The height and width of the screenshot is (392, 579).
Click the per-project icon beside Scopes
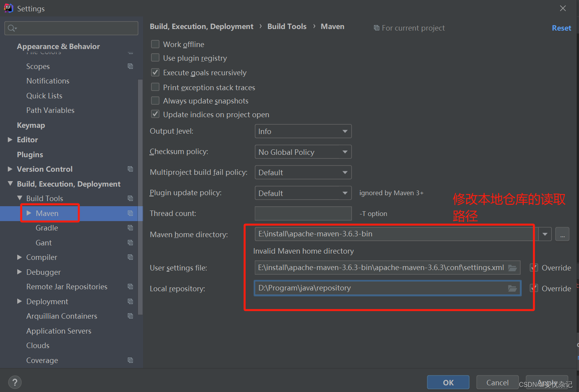[131, 66]
